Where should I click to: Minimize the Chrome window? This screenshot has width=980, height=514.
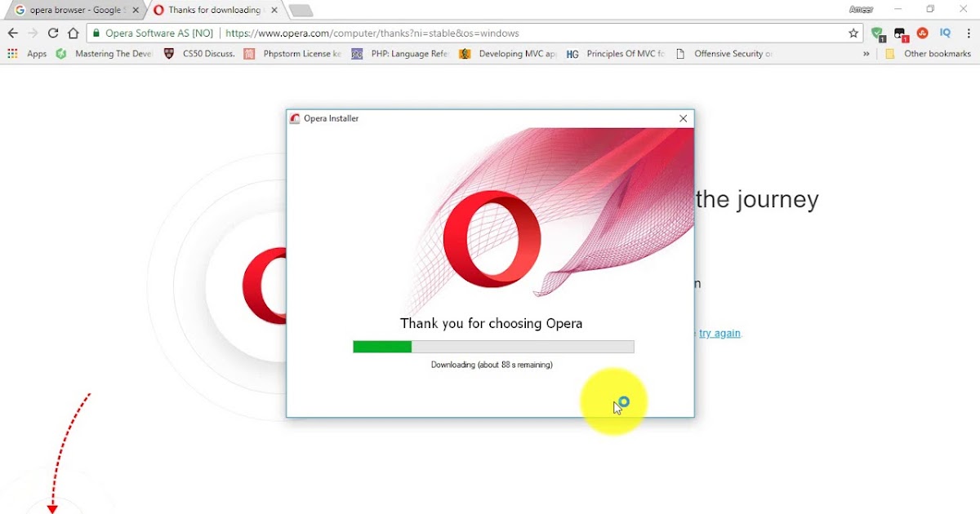(x=898, y=10)
